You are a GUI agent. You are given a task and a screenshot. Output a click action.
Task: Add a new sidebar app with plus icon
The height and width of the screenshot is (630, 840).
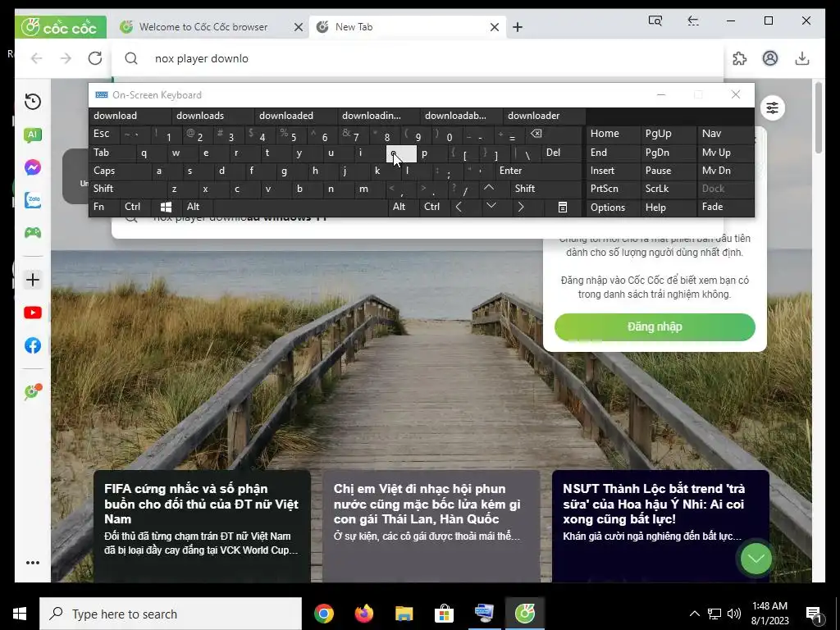click(33, 280)
